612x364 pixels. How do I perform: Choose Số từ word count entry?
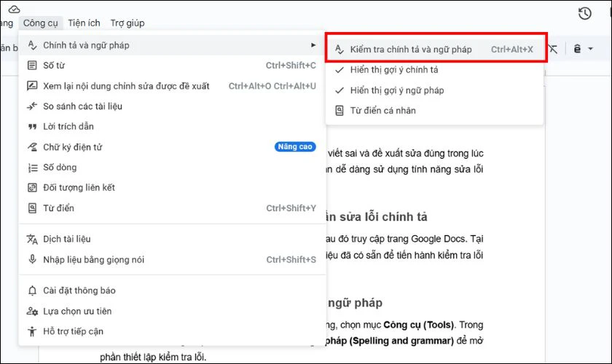pos(172,66)
